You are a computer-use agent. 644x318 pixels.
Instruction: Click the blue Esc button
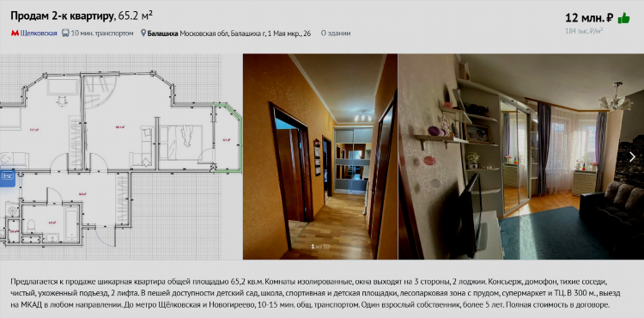point(8,175)
